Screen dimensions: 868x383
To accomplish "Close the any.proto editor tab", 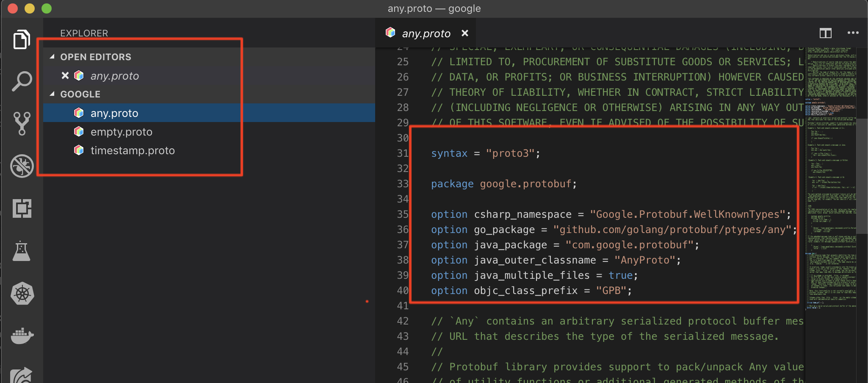I will 464,33.
